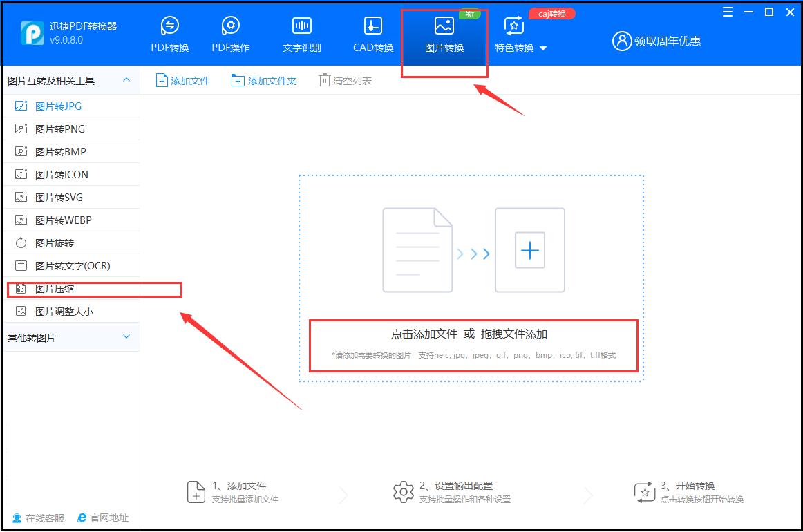
Task: Select the 图片转换 module
Action: 443,33
